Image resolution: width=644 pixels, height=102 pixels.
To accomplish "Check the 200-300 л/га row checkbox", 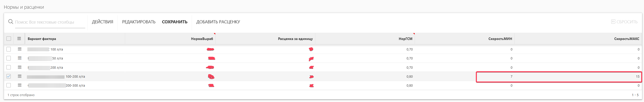I will pyautogui.click(x=9, y=85).
